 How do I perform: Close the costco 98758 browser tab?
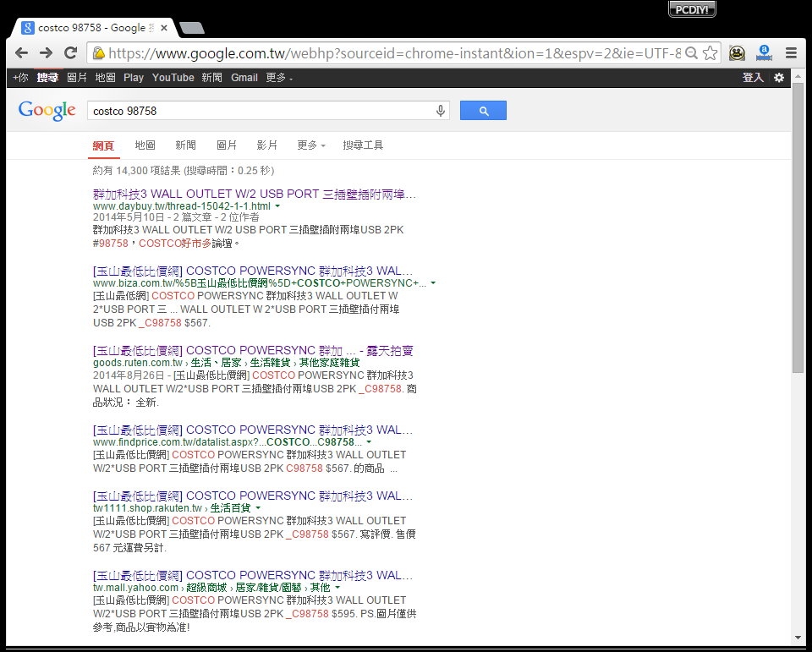point(163,28)
